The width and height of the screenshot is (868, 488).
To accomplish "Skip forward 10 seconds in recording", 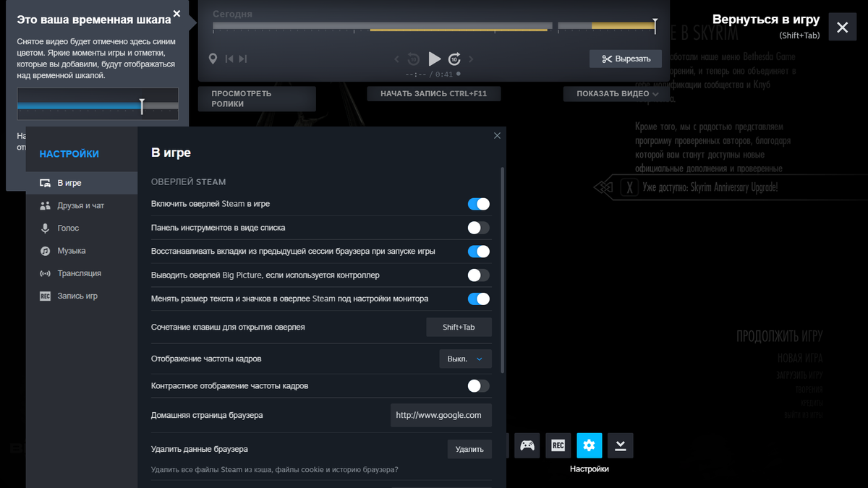I will tap(454, 59).
